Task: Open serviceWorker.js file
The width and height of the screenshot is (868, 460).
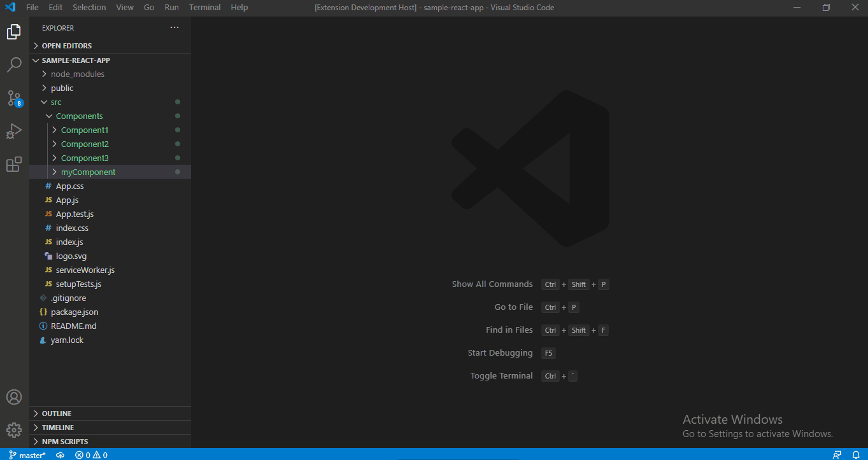Action: click(x=110, y=270)
